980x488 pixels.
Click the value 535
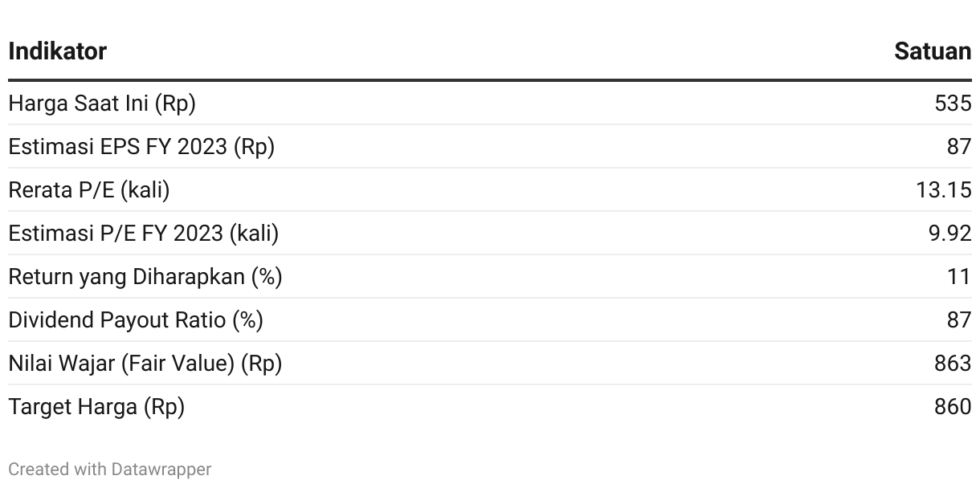pyautogui.click(x=953, y=104)
